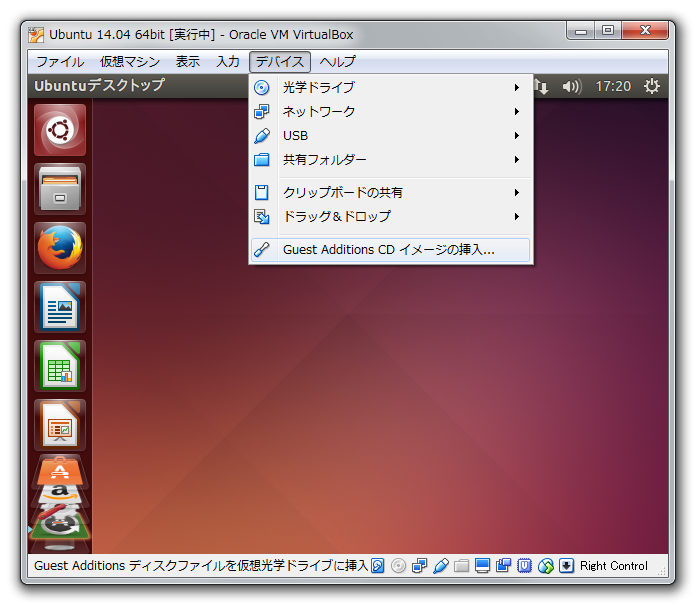The width and height of the screenshot is (696, 605).
Task: Open the 入力 menu
Action: pos(228,62)
